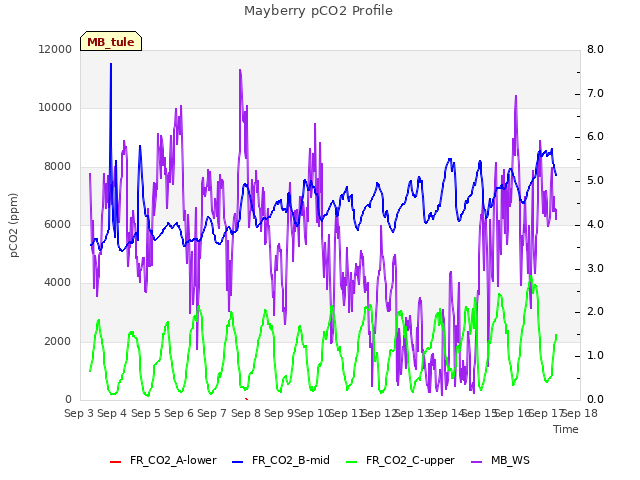Screen dimensions: 640x480
Task: Click the tall blue spike near Sep 4
Action: pos(111,122)
